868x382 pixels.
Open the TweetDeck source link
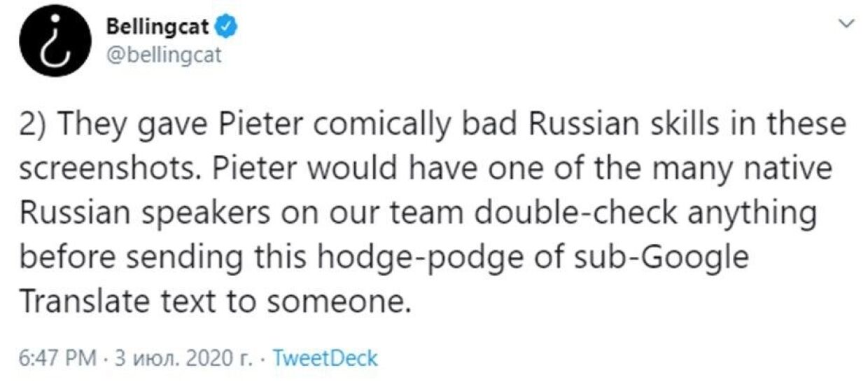click(324, 360)
